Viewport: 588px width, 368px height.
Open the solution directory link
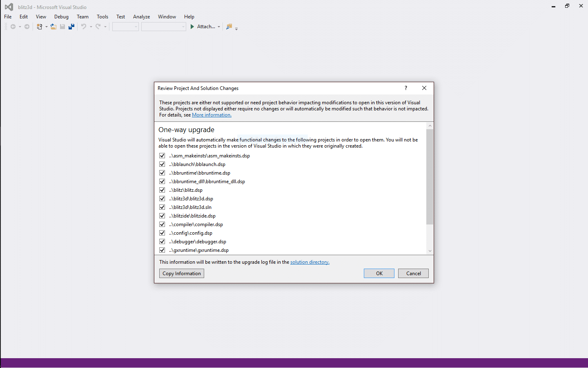310,262
